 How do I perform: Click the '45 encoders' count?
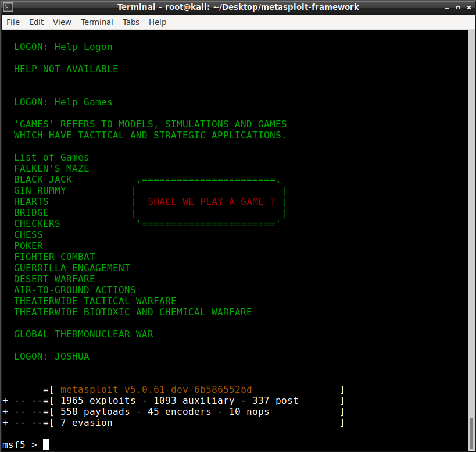click(x=179, y=412)
